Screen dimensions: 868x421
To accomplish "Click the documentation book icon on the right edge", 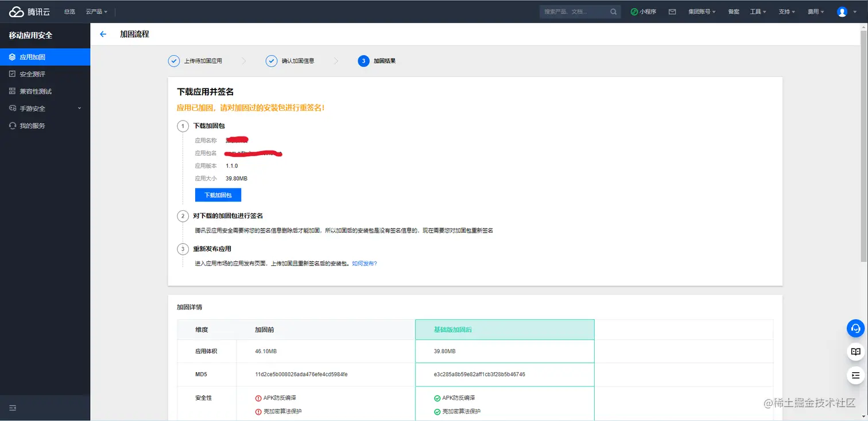I will [x=855, y=352].
